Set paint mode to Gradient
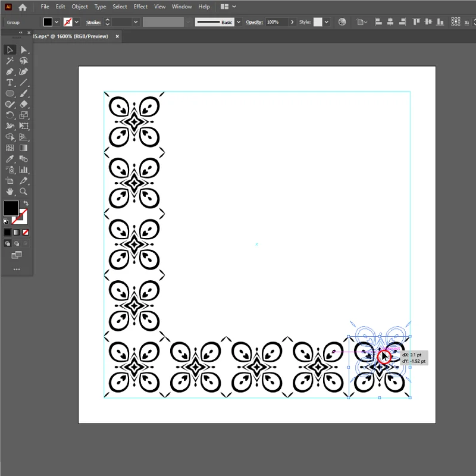 tap(17, 232)
